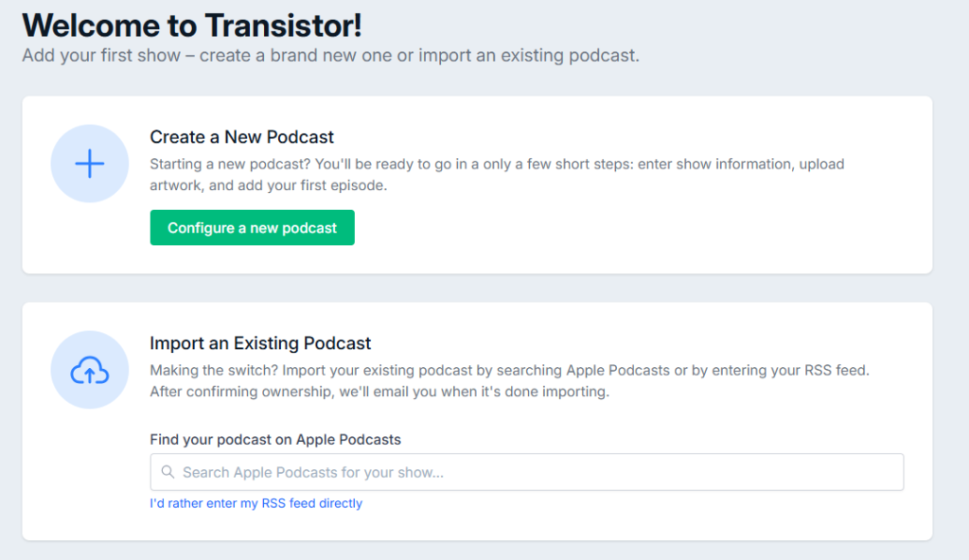Click the cloud upload import icon

point(90,370)
